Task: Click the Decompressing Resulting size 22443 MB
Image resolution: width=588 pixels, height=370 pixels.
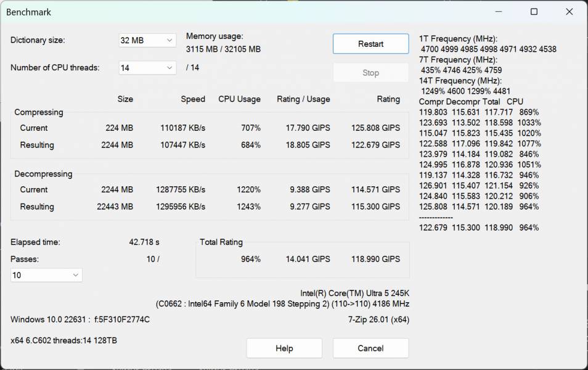Action: click(115, 207)
